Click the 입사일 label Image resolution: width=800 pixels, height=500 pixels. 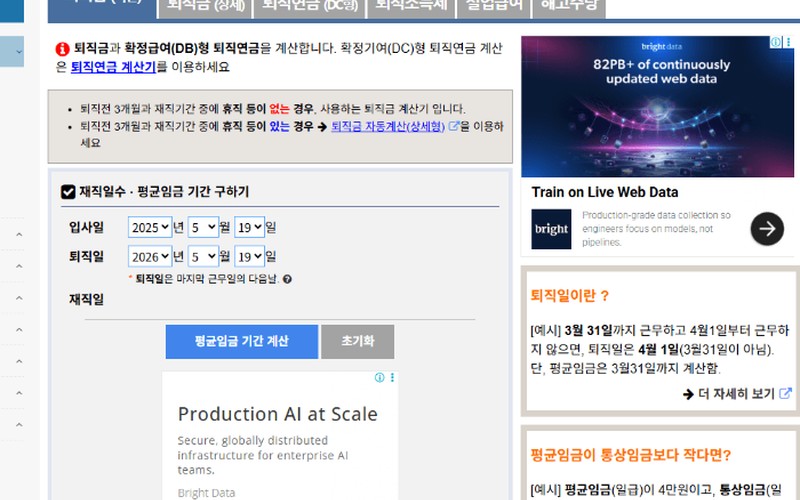(x=86, y=227)
